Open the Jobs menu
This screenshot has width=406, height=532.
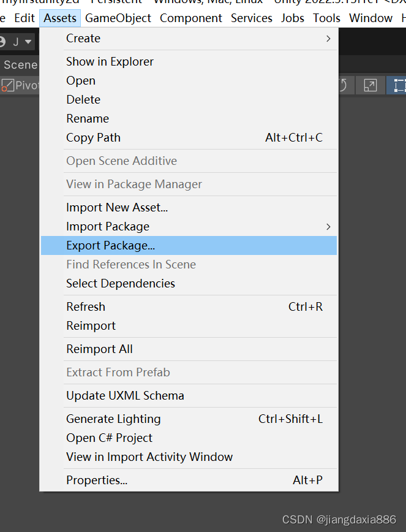point(293,18)
